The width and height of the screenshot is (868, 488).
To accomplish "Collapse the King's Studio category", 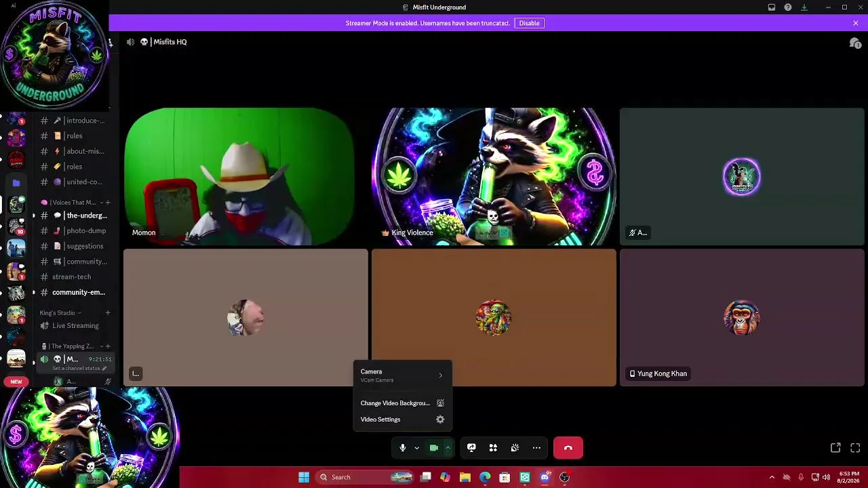I will coord(60,312).
